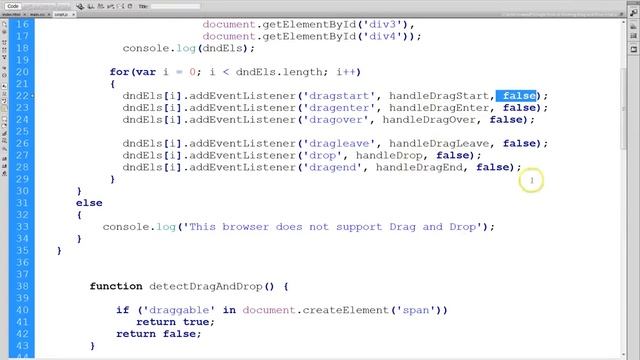Click dndEls.length in the loop condition
Screen dimensions: 640x360
click(279, 72)
